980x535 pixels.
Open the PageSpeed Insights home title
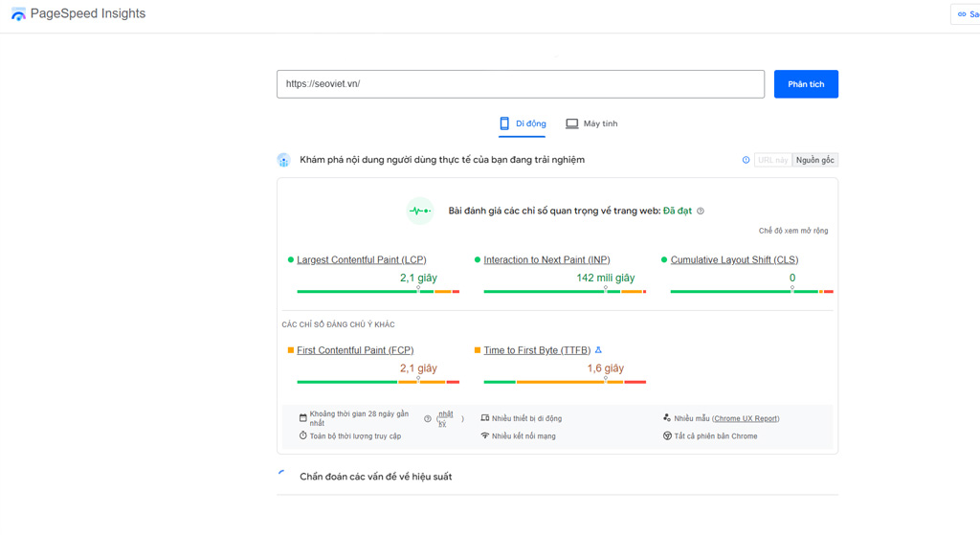point(87,13)
